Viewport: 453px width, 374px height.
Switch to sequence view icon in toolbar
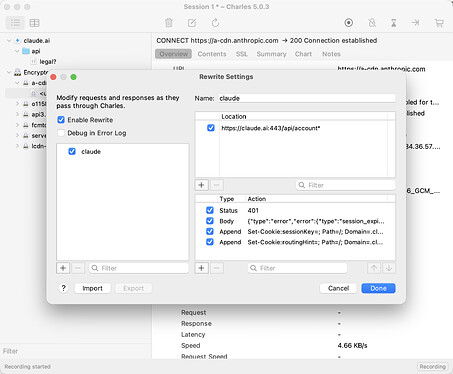point(34,23)
